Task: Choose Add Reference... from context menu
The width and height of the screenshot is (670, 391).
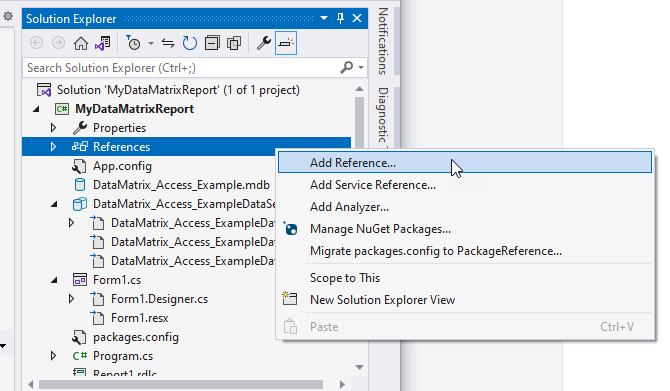Action: [465, 163]
